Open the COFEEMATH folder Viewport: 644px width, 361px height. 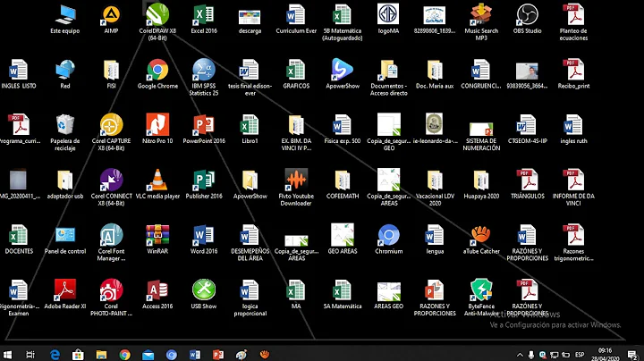pos(343,184)
